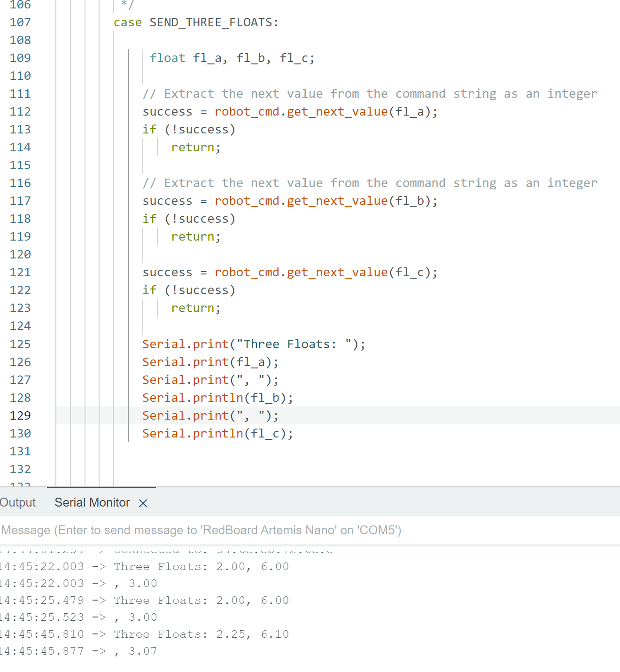Click line number 129 in gutter
620x672 pixels.
coord(20,415)
